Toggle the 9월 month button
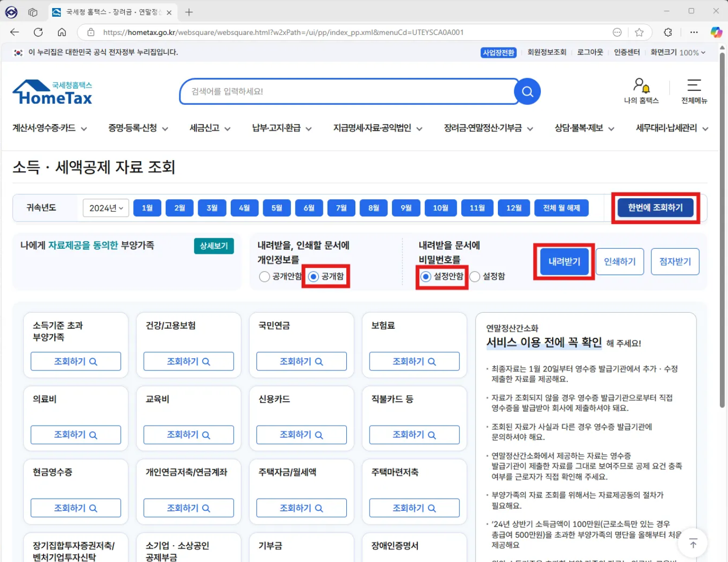Viewport: 728px width, 562px height. point(406,208)
